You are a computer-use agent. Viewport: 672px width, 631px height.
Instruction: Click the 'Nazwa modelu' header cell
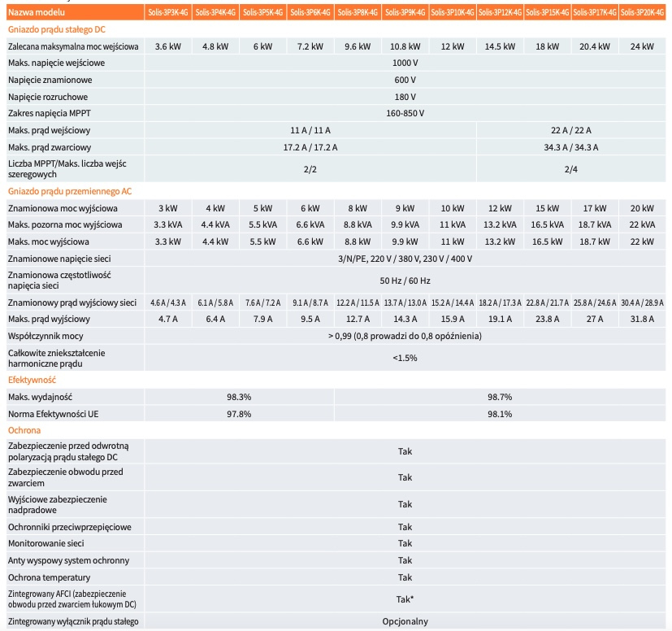coord(75,12)
